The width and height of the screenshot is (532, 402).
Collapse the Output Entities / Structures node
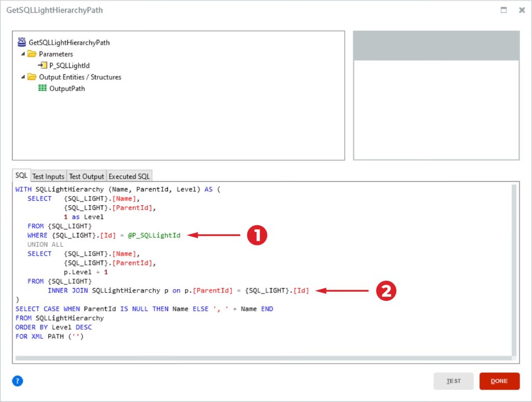pyautogui.click(x=23, y=77)
